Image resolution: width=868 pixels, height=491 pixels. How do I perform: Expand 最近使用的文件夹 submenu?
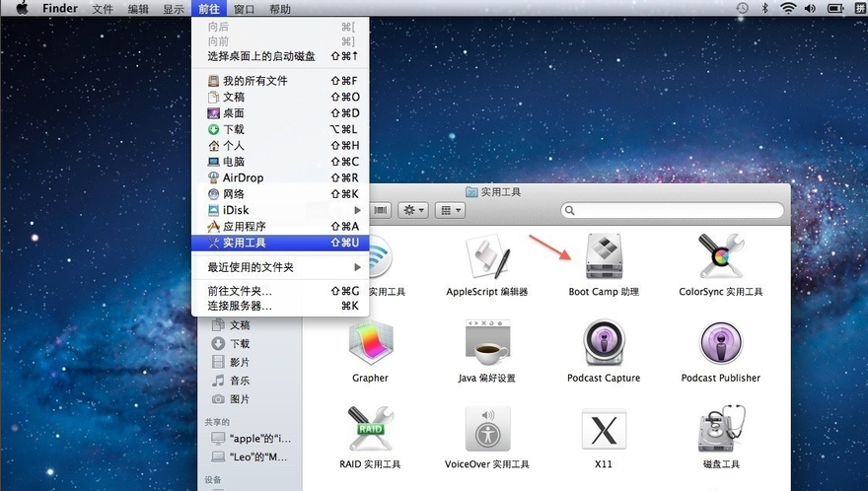coord(280,267)
